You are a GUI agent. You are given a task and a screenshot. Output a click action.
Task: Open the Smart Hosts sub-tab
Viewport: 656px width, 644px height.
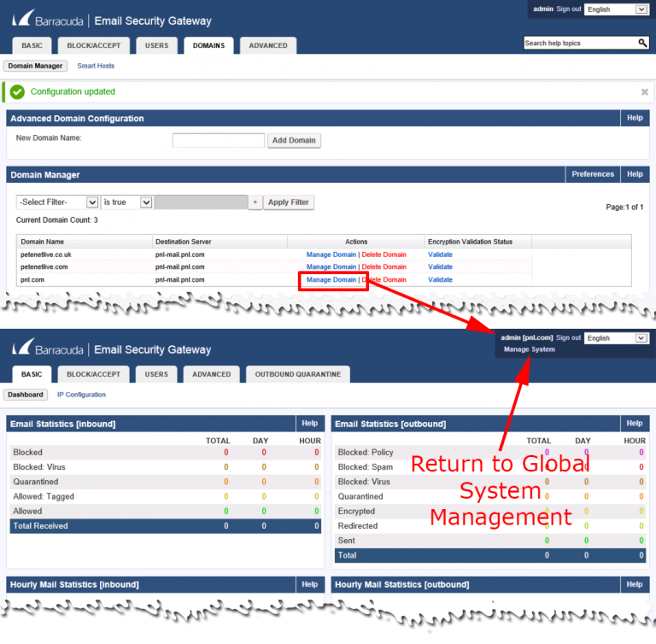tap(96, 66)
